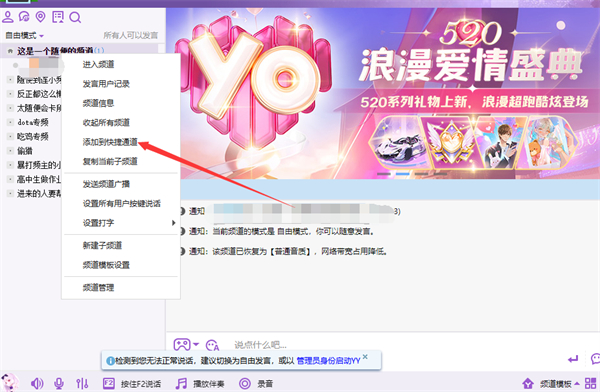Click the headset chat icon in top toolbar

click(x=24, y=17)
